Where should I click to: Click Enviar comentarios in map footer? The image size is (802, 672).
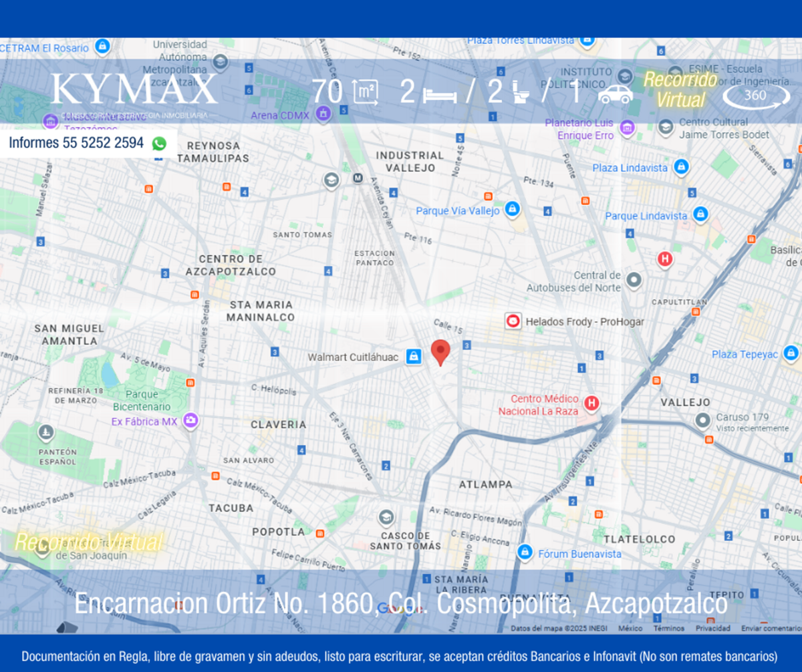pyautogui.click(x=771, y=628)
